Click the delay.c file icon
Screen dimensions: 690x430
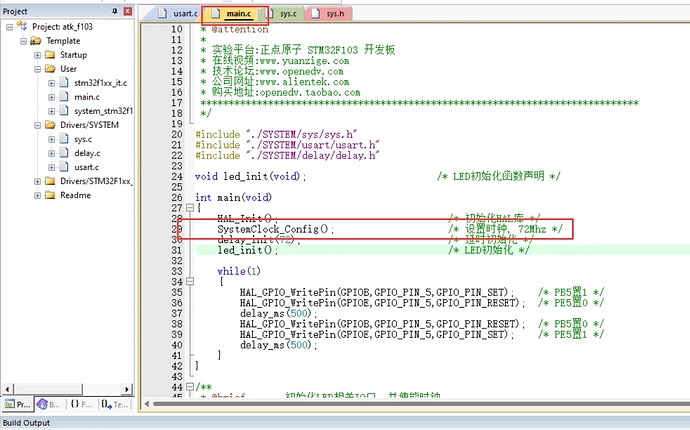(x=64, y=153)
